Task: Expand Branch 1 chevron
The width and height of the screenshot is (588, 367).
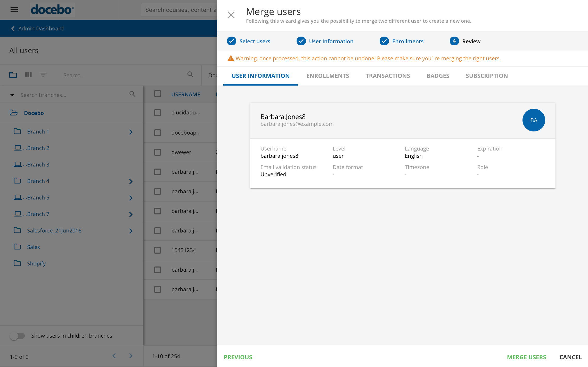Action: [131, 132]
